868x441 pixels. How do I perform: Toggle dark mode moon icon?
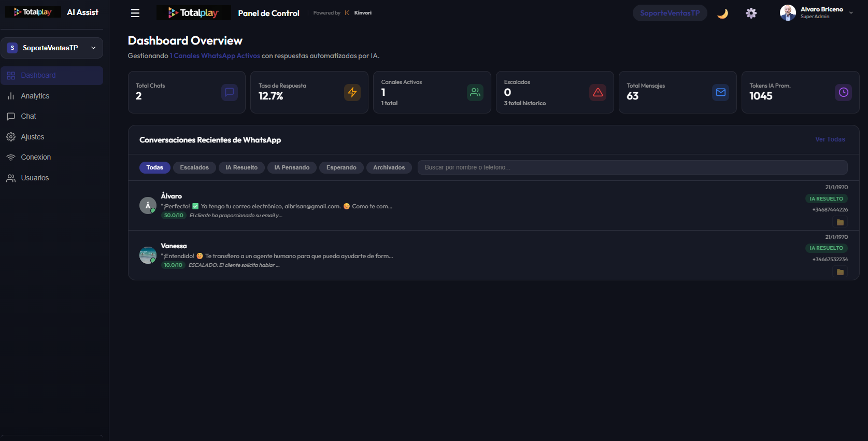coord(722,13)
